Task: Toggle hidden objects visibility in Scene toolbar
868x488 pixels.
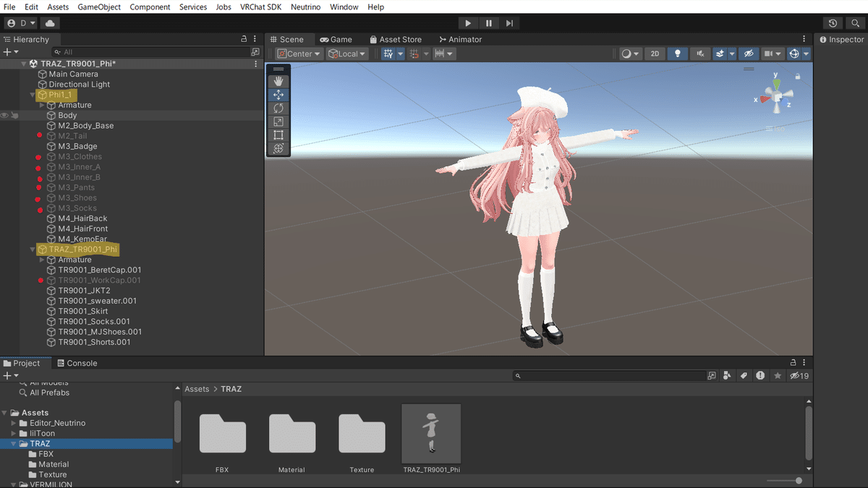Action: pos(749,53)
